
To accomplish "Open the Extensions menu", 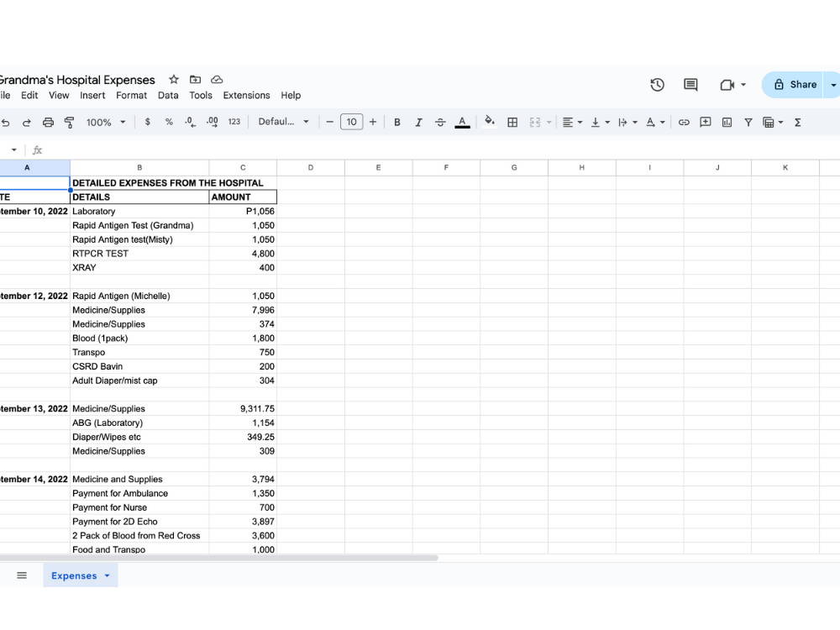I will pos(246,96).
